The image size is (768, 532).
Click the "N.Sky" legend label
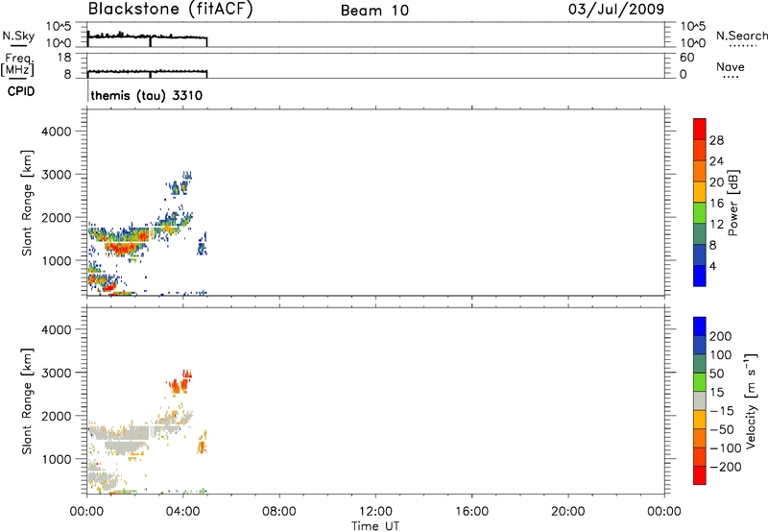click(18, 36)
